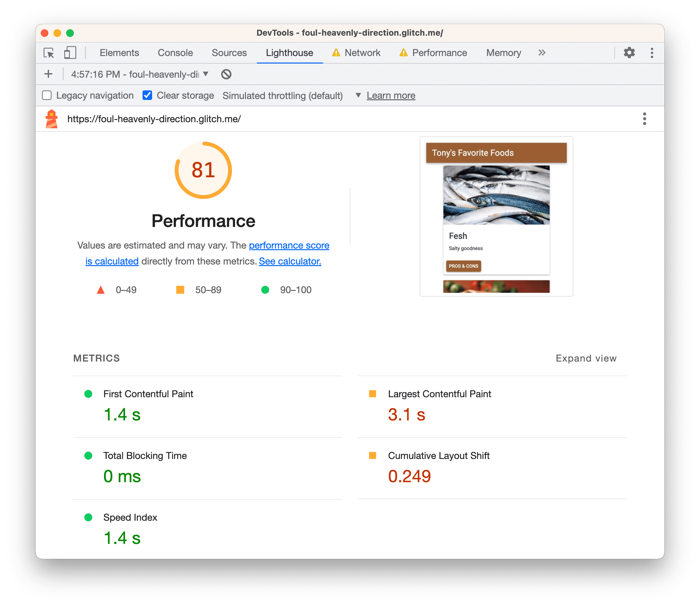Click the PROS & CONS button

[x=463, y=265]
